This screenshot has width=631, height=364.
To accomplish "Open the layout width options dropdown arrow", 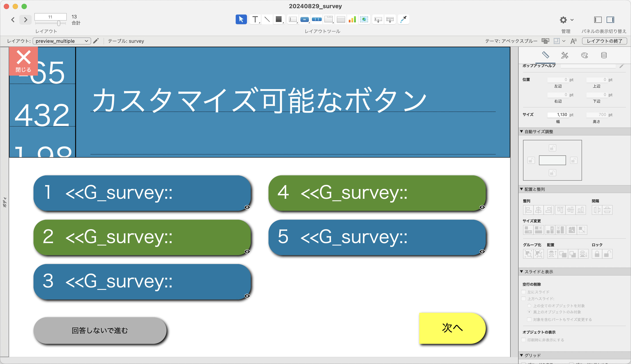I will pos(564,41).
